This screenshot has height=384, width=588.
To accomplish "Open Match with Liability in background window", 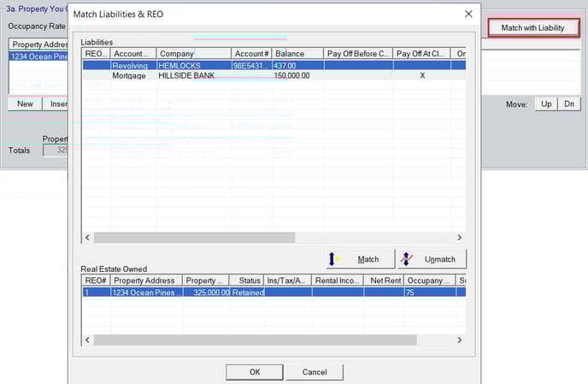I will [x=533, y=27].
